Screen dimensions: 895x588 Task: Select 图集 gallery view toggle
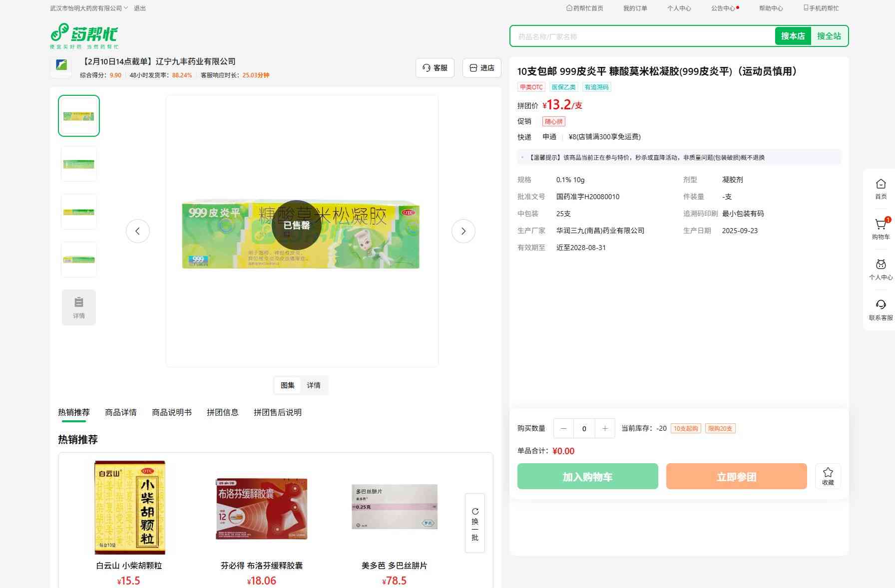click(288, 385)
